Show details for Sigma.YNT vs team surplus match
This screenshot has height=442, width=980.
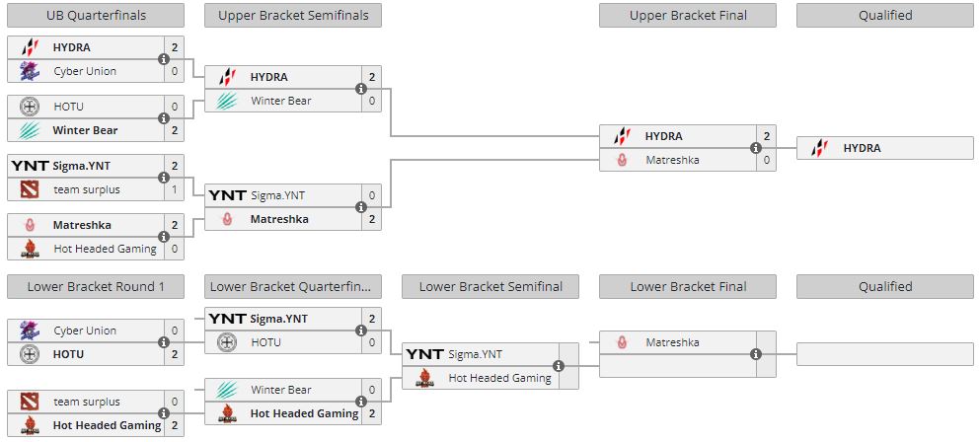click(x=164, y=178)
